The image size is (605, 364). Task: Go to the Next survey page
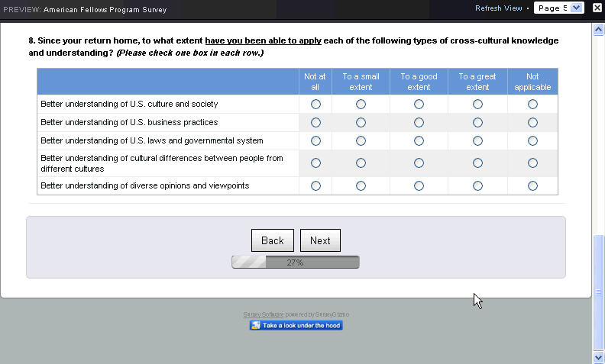point(320,240)
